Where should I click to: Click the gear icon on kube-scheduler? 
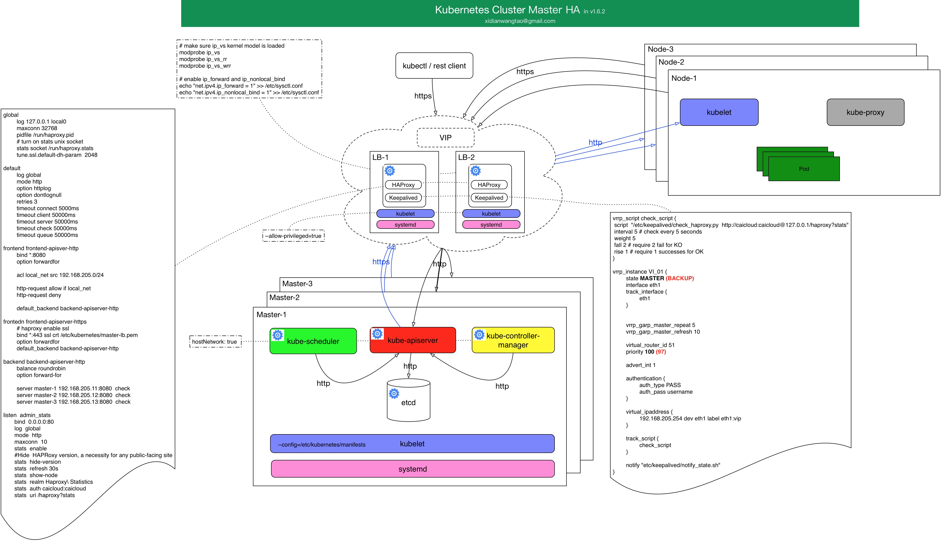(x=278, y=335)
